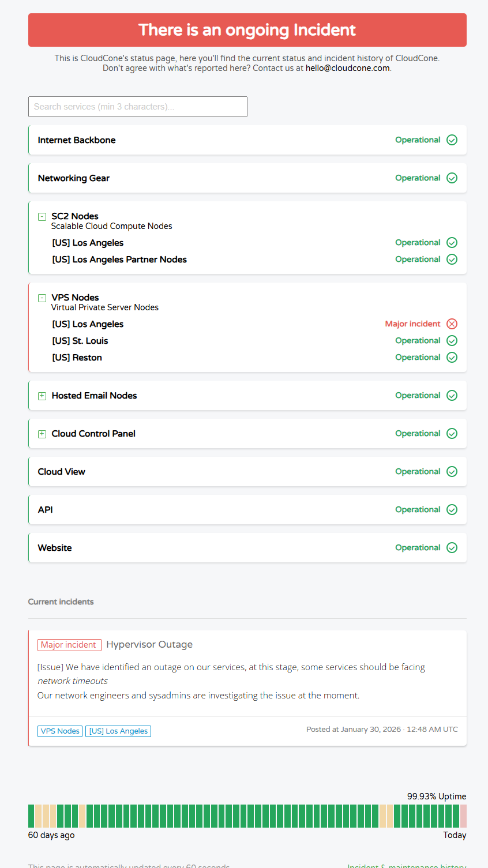Viewport: 488px width, 868px height.
Task: Click the Website operational check icon
Action: coord(452,548)
